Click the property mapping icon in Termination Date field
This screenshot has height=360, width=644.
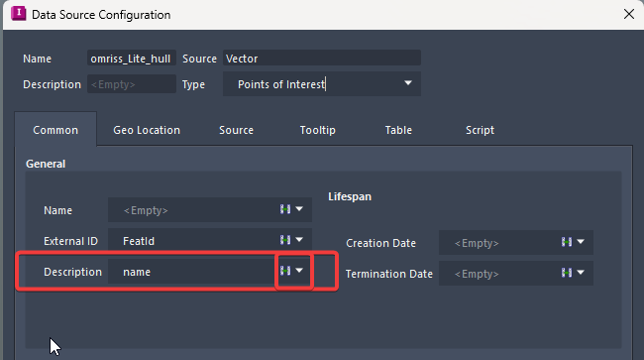(567, 273)
